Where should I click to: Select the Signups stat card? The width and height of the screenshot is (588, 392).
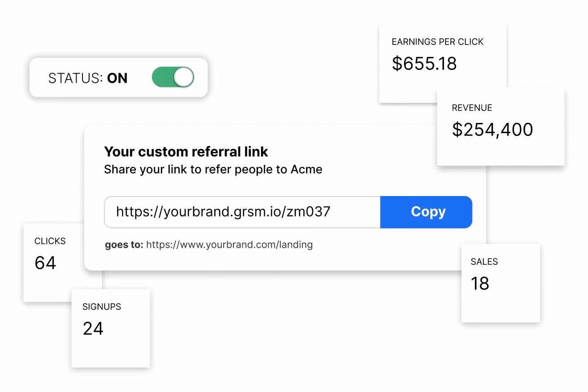tap(110, 347)
